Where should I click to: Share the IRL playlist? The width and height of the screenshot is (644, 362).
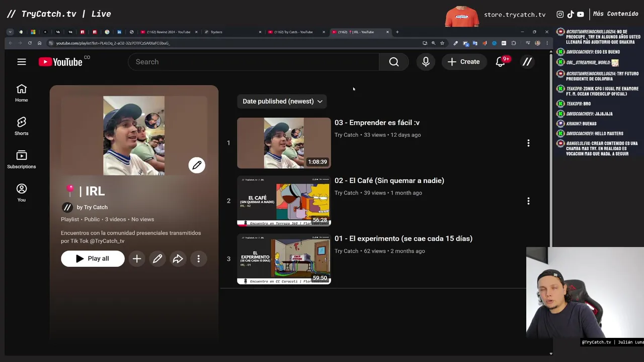point(178,258)
